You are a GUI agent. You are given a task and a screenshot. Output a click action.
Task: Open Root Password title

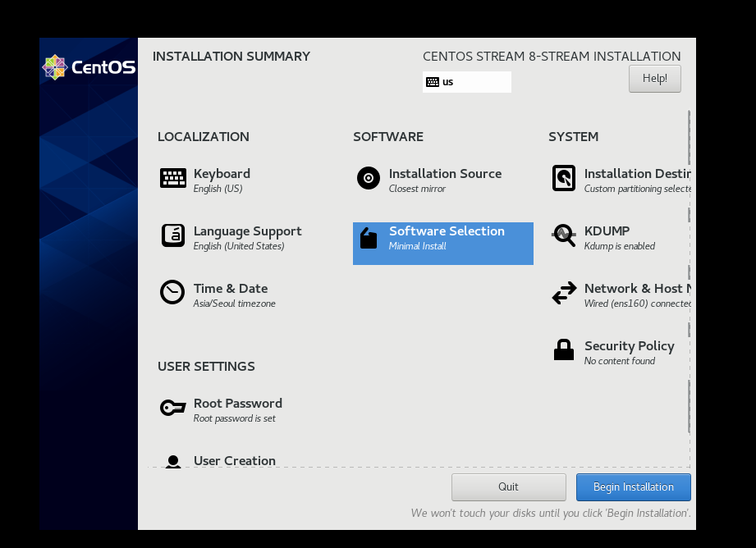pos(238,404)
